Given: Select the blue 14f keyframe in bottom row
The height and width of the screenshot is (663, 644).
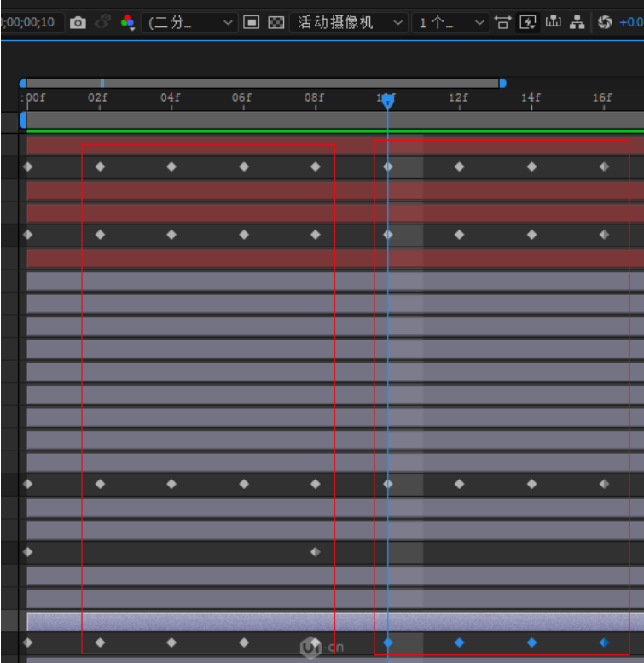Looking at the screenshot, I should click(x=532, y=643).
